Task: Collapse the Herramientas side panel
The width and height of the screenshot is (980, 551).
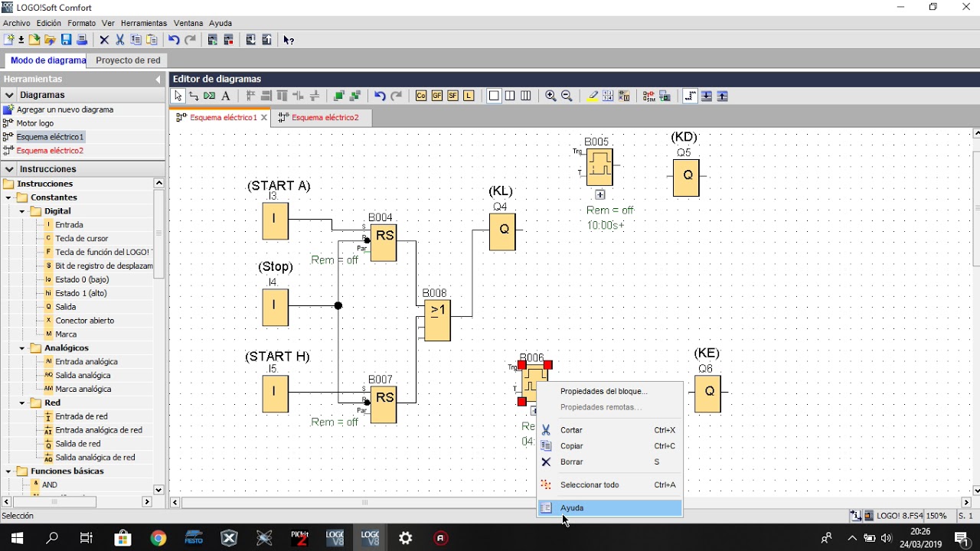Action: click(158, 80)
